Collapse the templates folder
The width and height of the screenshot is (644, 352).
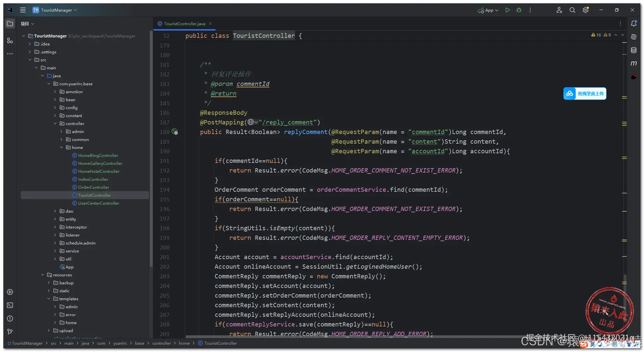[x=49, y=299]
